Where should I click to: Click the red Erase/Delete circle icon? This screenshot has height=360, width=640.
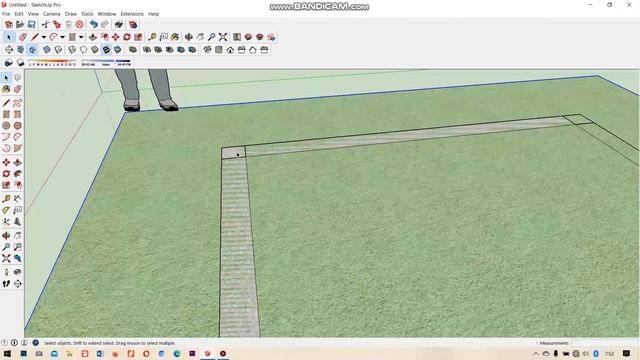[80, 24]
